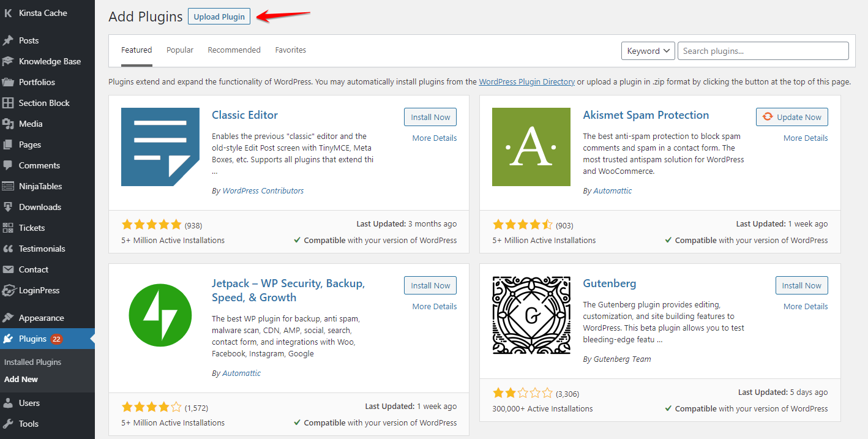The height and width of the screenshot is (439, 868).
Task: Click the Comments speech bubble icon
Action: pos(8,165)
